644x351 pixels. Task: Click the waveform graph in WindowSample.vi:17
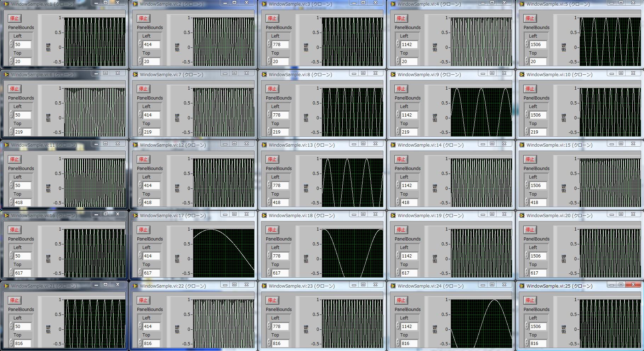tap(224, 253)
